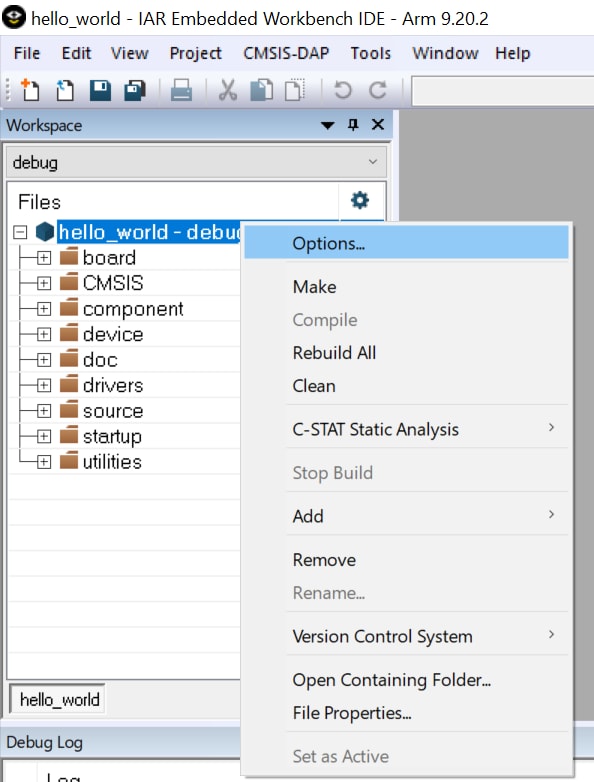Choose Open Containing Folder...

tap(406, 680)
